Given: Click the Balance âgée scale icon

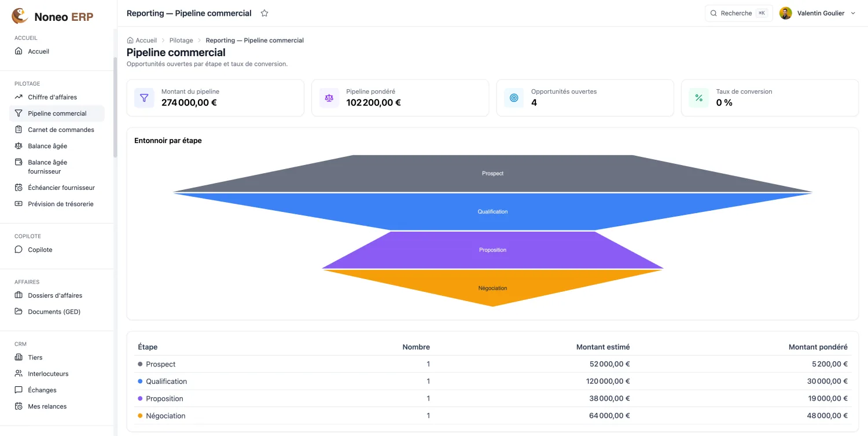Looking at the screenshot, I should pos(19,146).
